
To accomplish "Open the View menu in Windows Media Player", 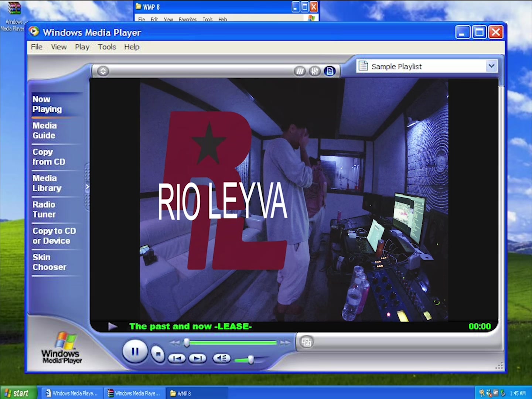I will pos(59,47).
